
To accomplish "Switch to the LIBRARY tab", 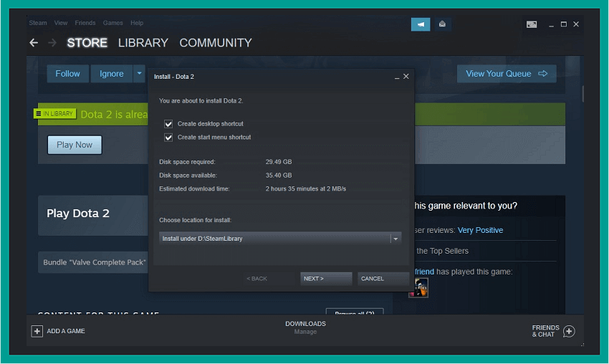I will coord(143,43).
